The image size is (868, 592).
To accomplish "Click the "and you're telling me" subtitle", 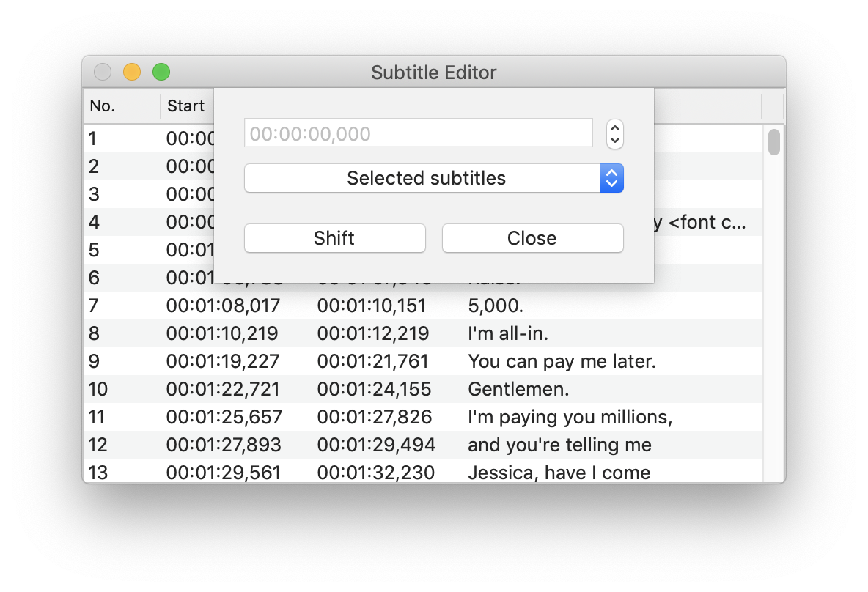I will coord(559,445).
